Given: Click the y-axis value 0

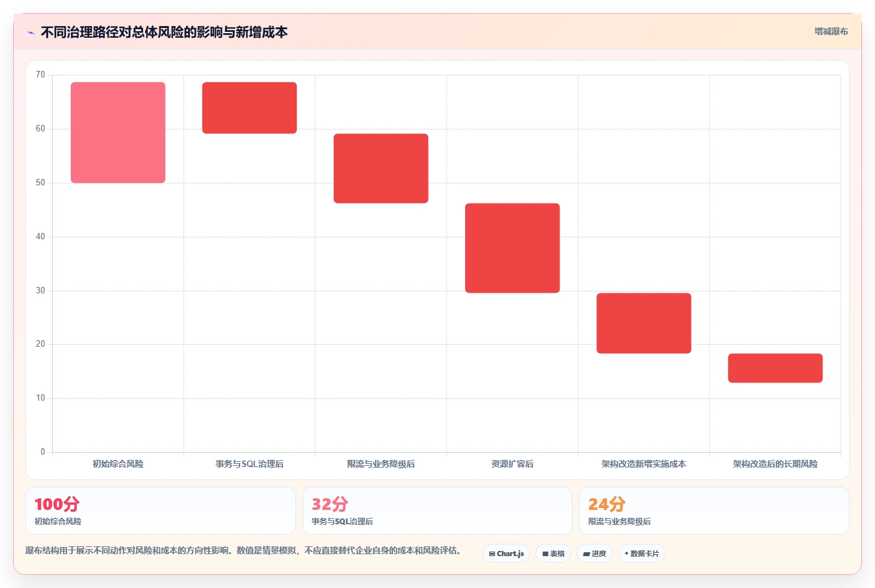Looking at the screenshot, I should pyautogui.click(x=43, y=452).
